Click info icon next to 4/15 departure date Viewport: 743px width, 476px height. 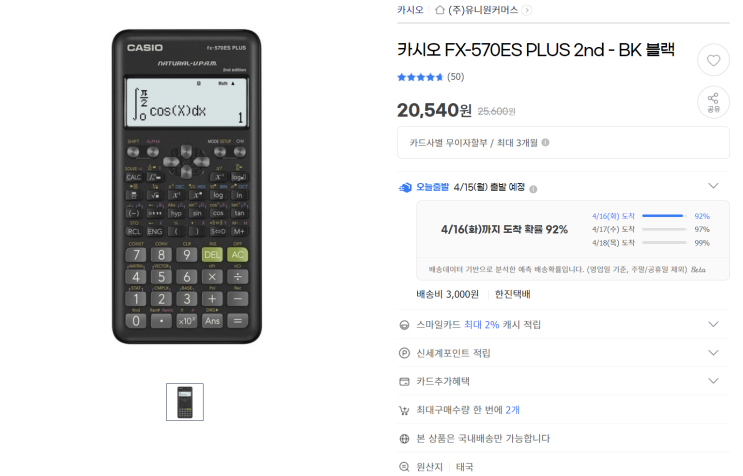pos(533,189)
